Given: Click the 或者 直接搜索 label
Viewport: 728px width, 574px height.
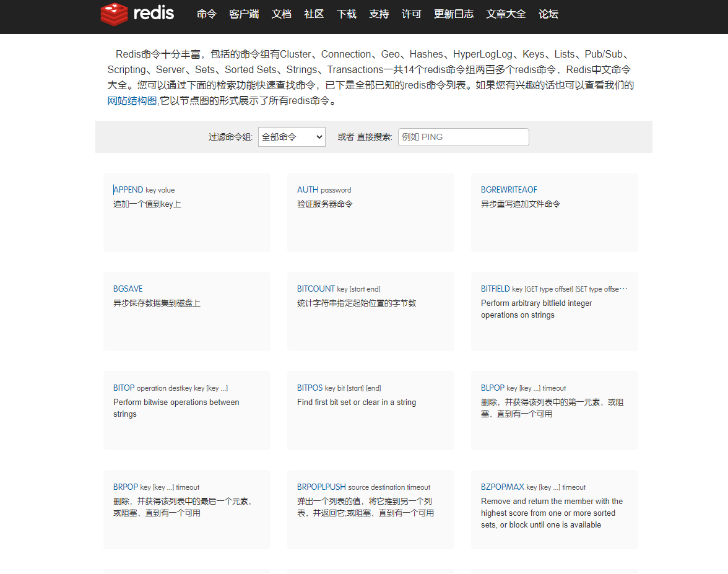Looking at the screenshot, I should (x=365, y=137).
